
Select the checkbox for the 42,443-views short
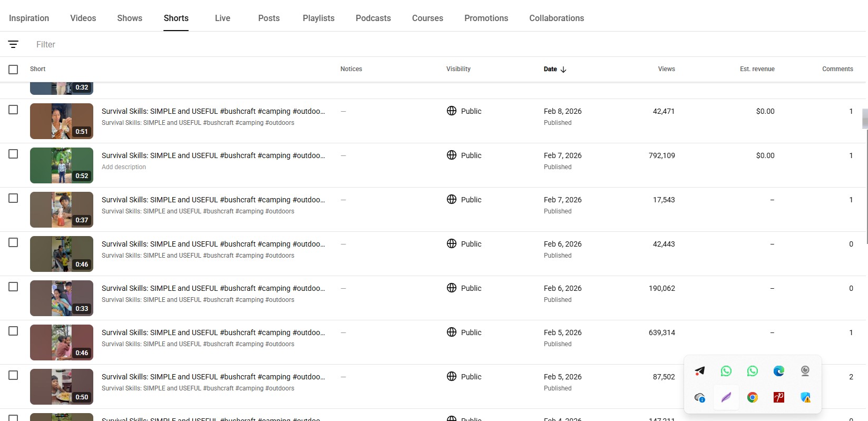pyautogui.click(x=13, y=242)
